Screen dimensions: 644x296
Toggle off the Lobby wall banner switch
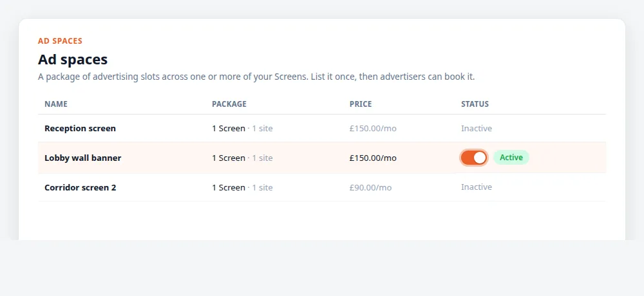point(474,158)
